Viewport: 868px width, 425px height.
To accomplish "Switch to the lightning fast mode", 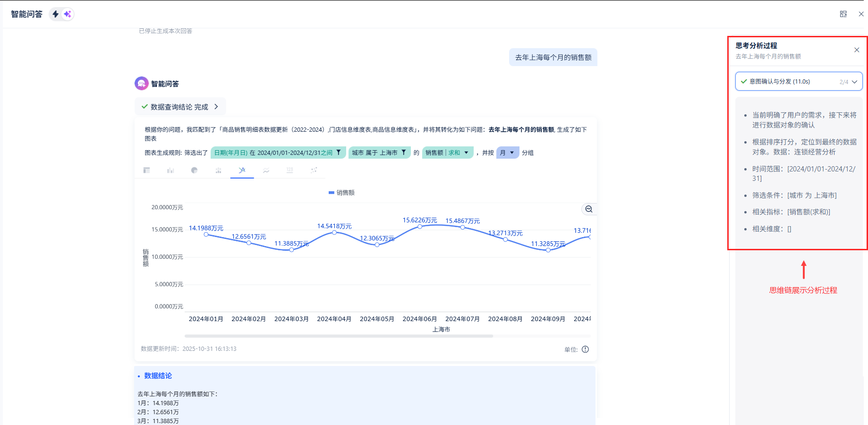I will (56, 14).
